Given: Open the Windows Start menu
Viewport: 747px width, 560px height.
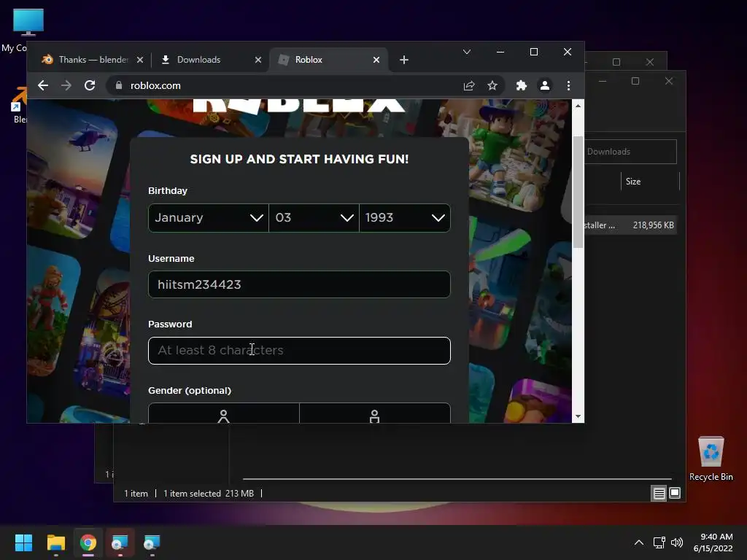Looking at the screenshot, I should (23, 542).
